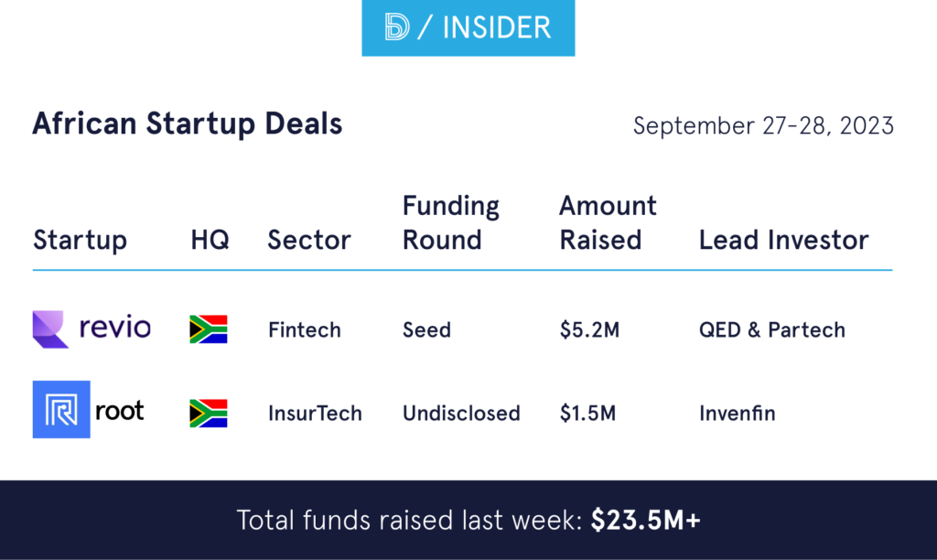The width and height of the screenshot is (937, 560).
Task: Click the South Africa flag beside Root
Action: pyautogui.click(x=209, y=413)
